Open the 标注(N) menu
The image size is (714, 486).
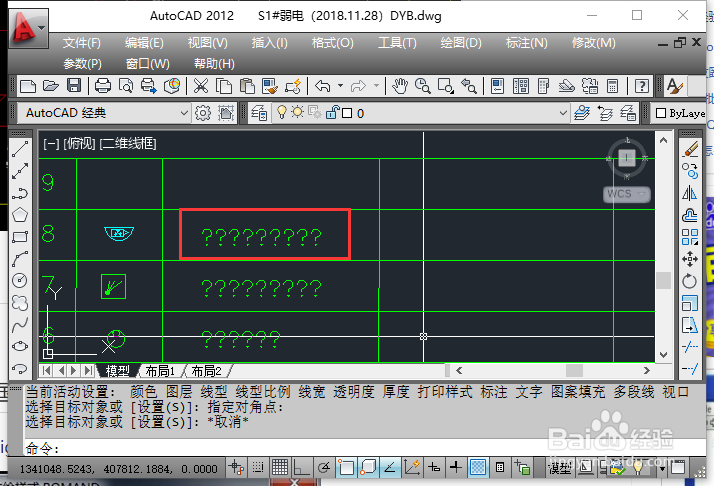click(526, 43)
